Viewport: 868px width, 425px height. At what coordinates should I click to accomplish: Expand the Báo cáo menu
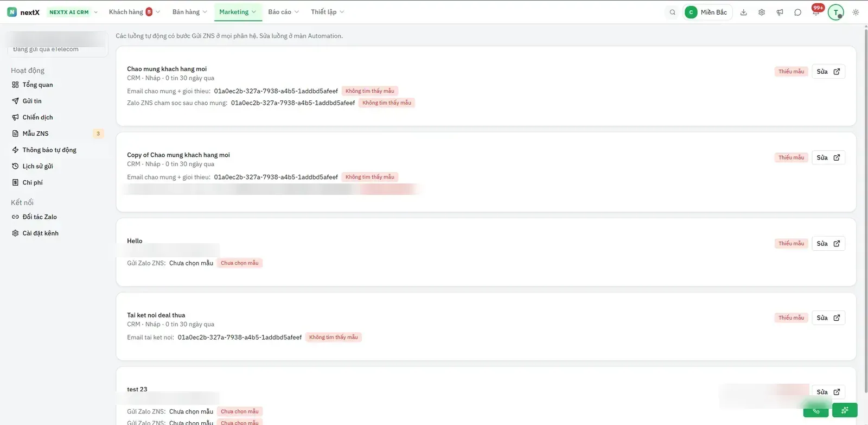(x=283, y=12)
